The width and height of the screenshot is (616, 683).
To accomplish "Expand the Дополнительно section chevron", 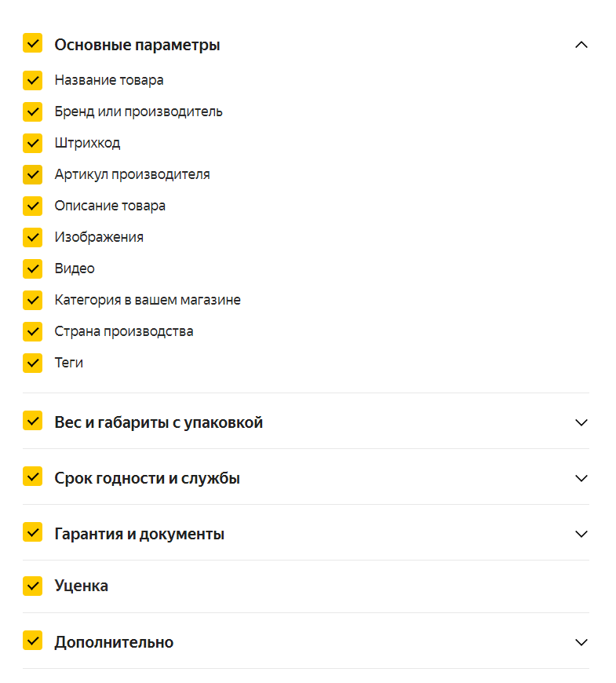I will pyautogui.click(x=581, y=642).
